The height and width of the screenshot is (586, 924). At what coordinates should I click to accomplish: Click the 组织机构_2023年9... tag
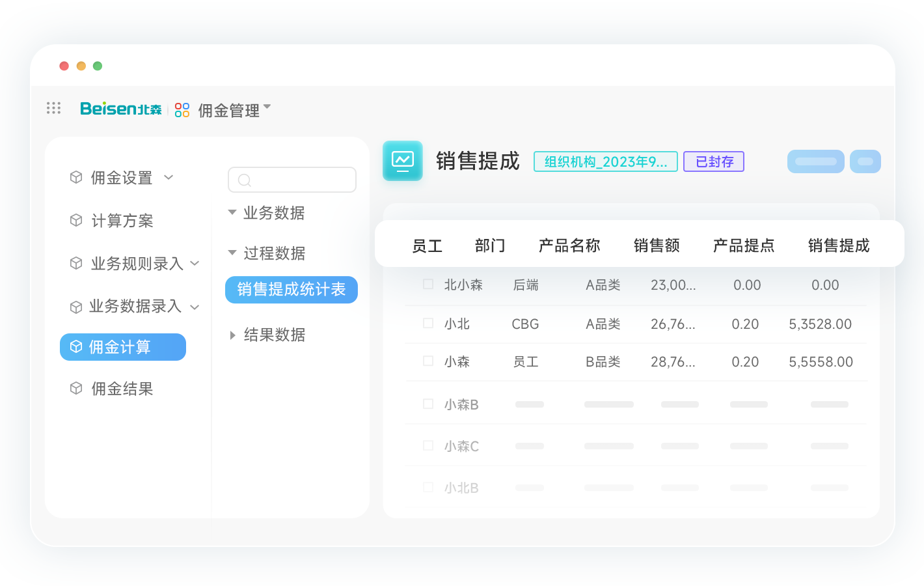click(x=605, y=161)
